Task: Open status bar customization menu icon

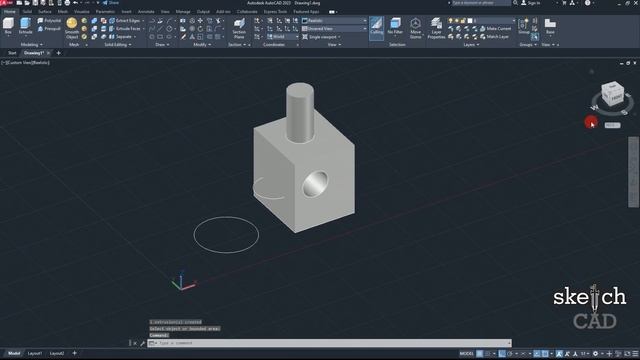Action: [636, 353]
